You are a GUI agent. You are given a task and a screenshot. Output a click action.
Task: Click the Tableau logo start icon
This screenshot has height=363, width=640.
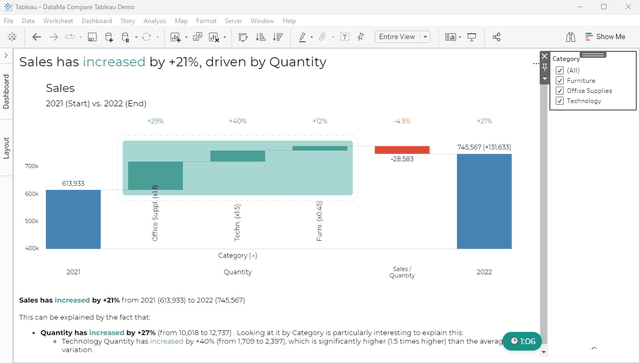coord(12,37)
